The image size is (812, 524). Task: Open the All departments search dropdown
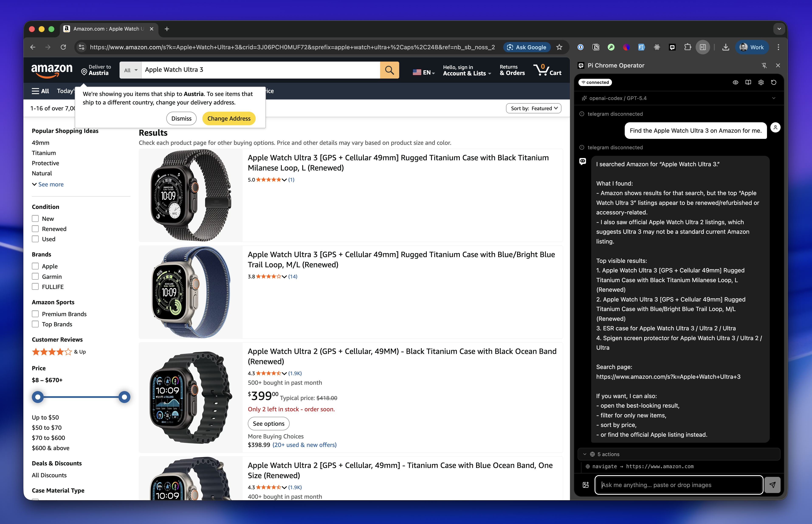pos(131,70)
